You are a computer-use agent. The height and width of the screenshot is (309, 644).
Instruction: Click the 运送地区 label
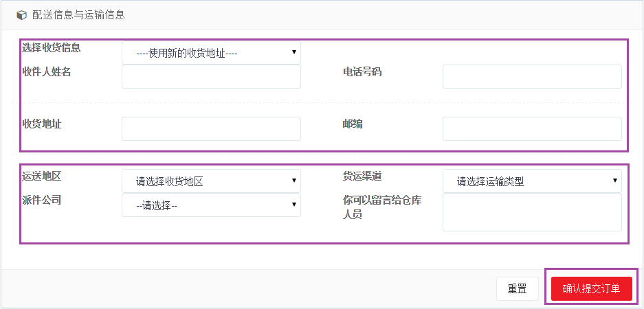(x=41, y=176)
